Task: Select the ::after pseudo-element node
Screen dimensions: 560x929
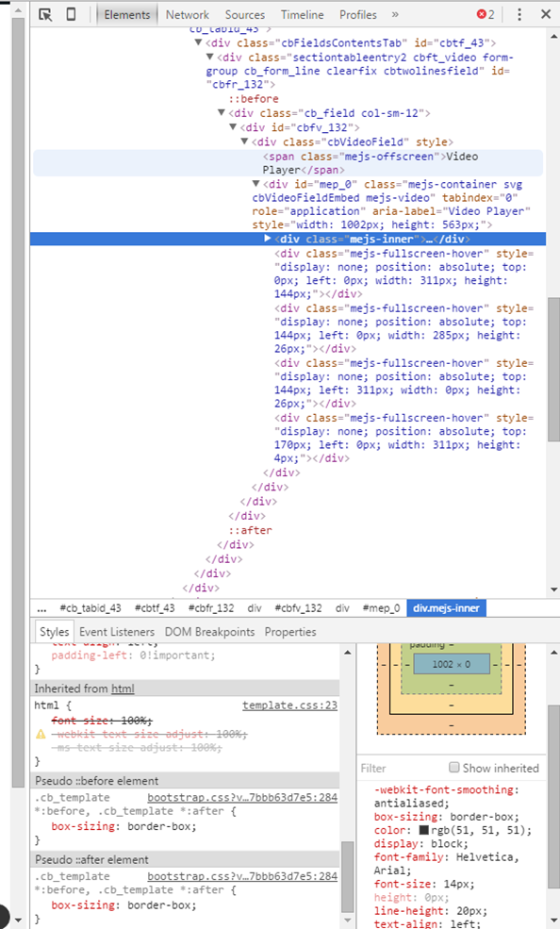Action: [x=251, y=530]
